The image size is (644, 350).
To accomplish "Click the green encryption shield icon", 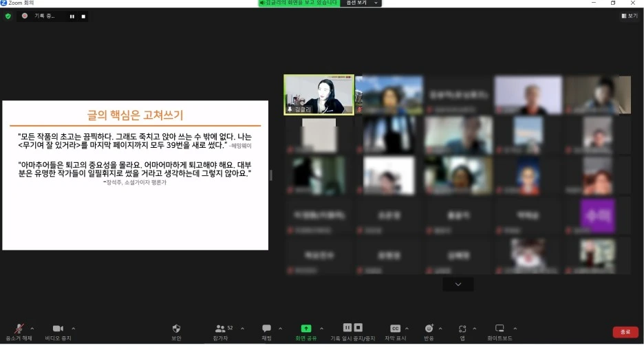I will [x=8, y=17].
